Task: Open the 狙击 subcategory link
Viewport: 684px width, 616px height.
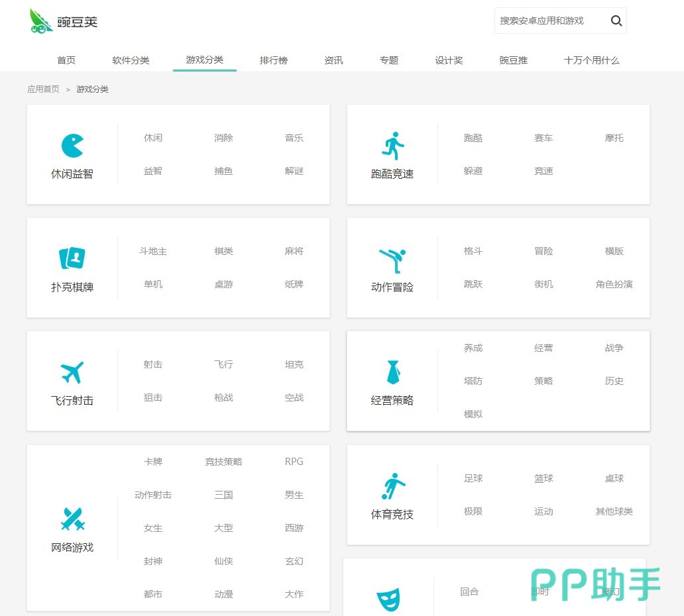Action: click(153, 397)
